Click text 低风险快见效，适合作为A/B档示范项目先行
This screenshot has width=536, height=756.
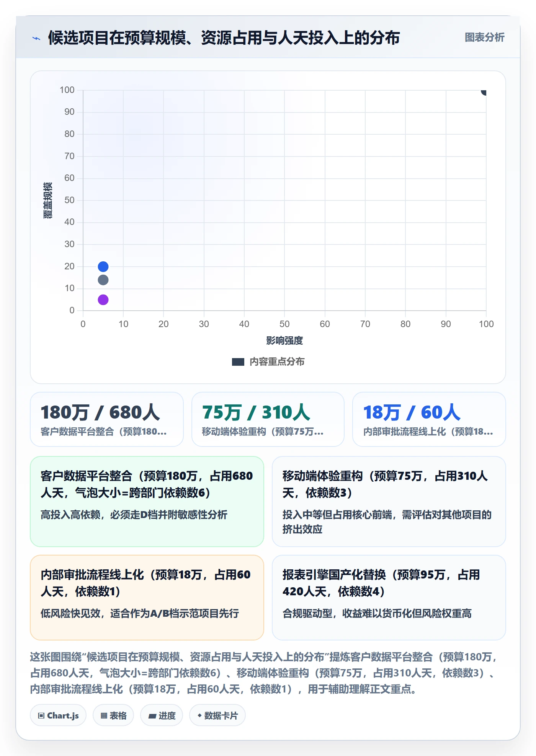tap(140, 614)
